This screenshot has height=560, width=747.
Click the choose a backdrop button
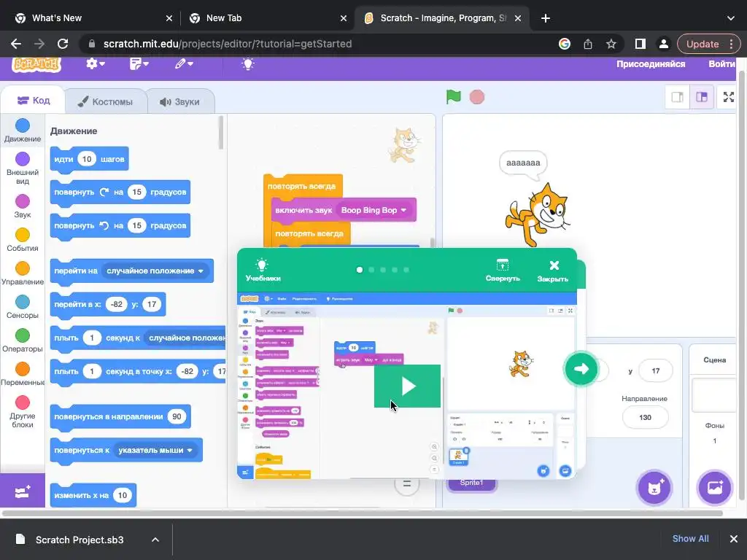[x=715, y=488]
